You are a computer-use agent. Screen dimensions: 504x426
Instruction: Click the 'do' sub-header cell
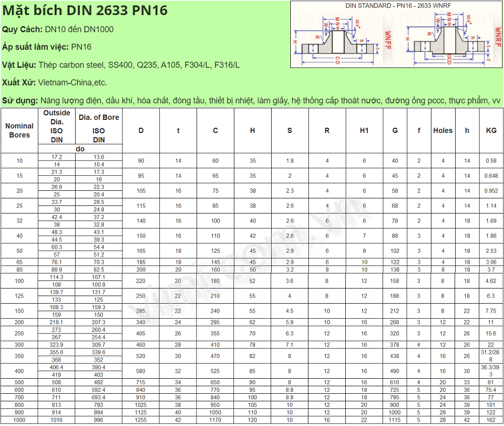coord(80,149)
